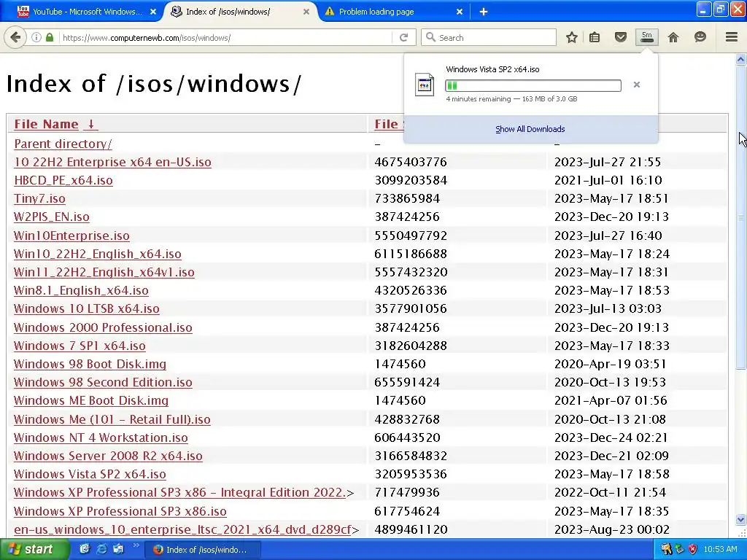Open the Firefox Hello chat smiley icon
This screenshot has width=747, height=560.
(700, 36)
